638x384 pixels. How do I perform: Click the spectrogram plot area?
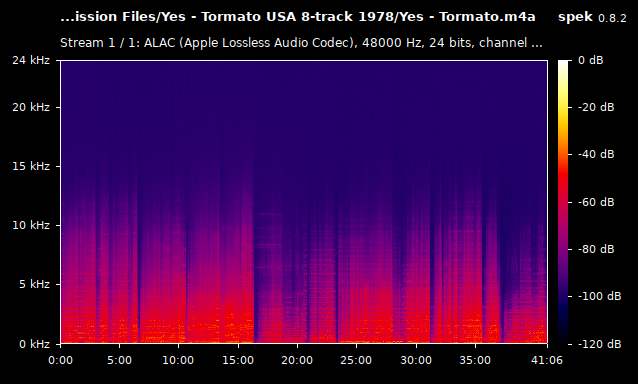304,202
